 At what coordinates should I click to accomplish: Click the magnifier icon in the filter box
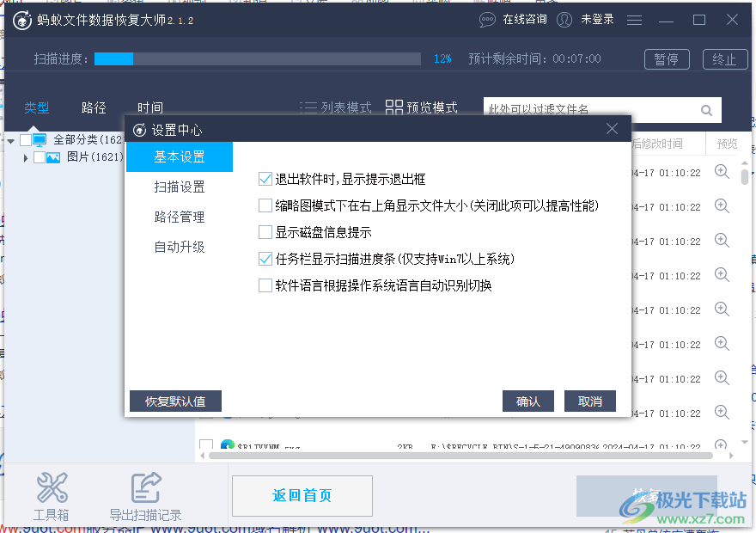click(706, 110)
